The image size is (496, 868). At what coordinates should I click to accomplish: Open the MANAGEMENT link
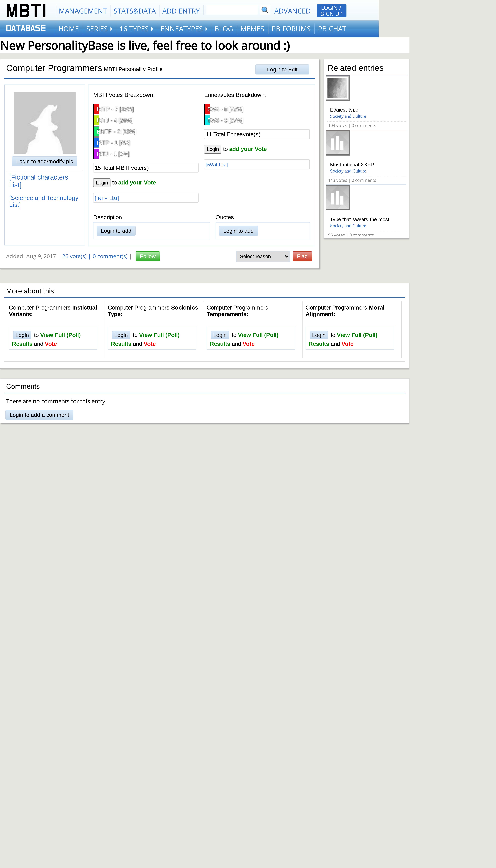pos(83,11)
